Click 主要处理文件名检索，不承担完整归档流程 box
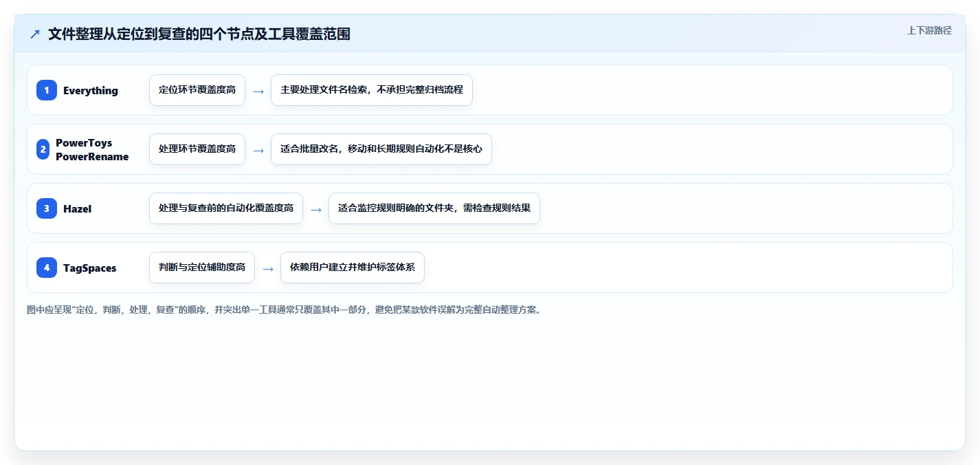Image resolution: width=980 pixels, height=465 pixels. click(372, 90)
